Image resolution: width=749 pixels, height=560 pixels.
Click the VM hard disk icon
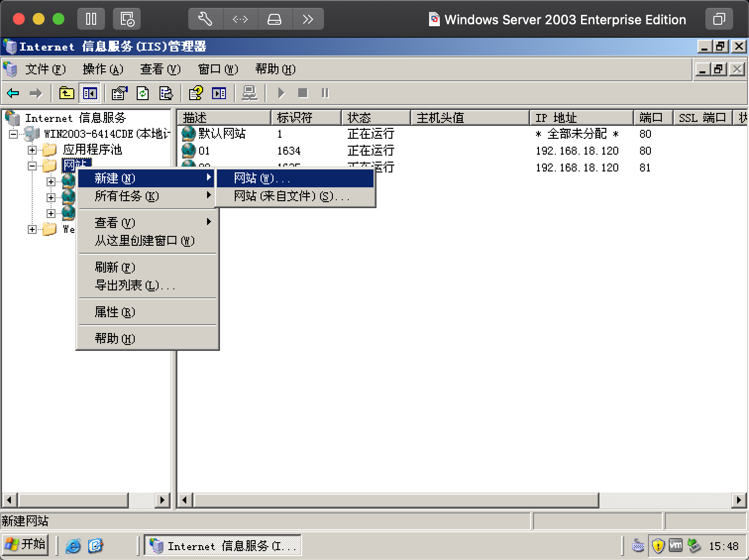[x=274, y=19]
